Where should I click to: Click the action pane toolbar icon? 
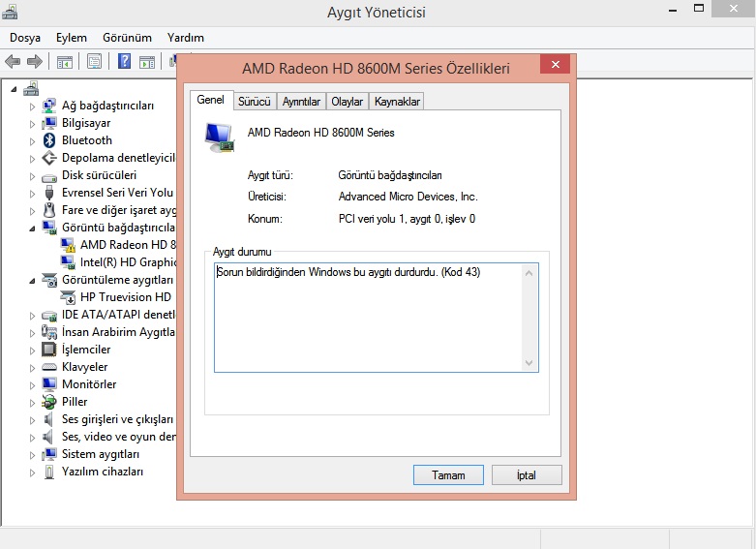tap(147, 62)
